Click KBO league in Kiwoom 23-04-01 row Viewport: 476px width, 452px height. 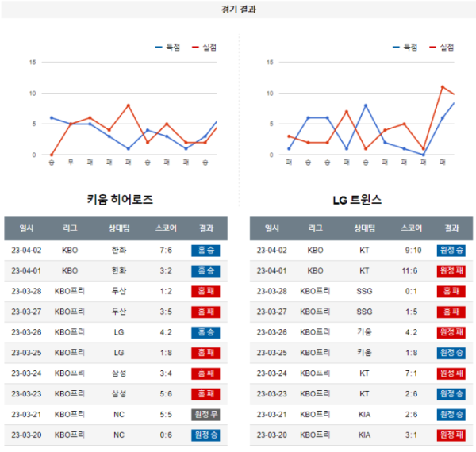coord(70,270)
